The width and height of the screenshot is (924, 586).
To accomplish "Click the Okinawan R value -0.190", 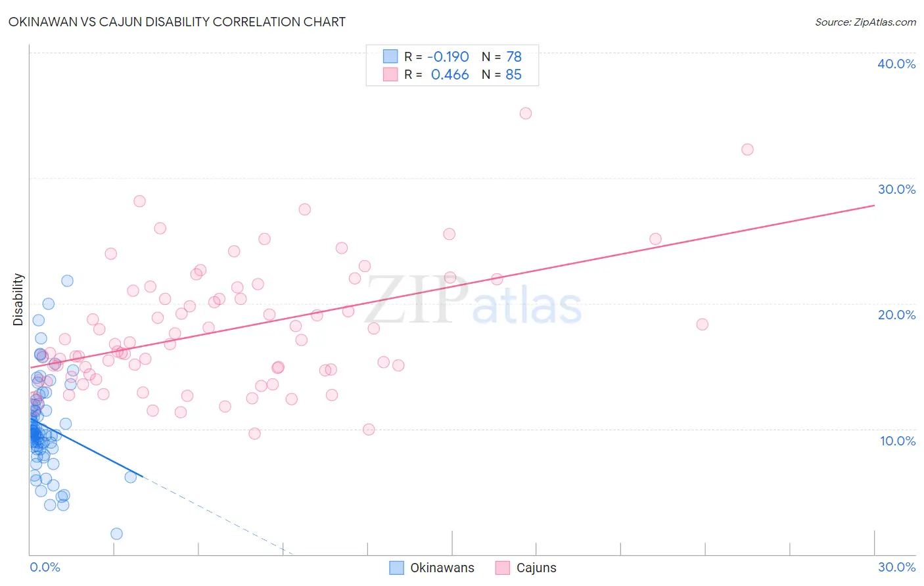I will click(x=448, y=56).
